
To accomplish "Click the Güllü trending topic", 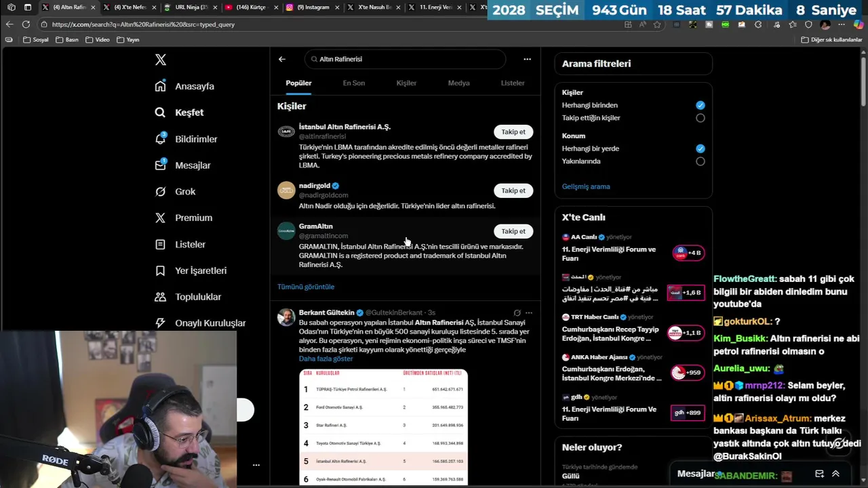I will (570, 476).
